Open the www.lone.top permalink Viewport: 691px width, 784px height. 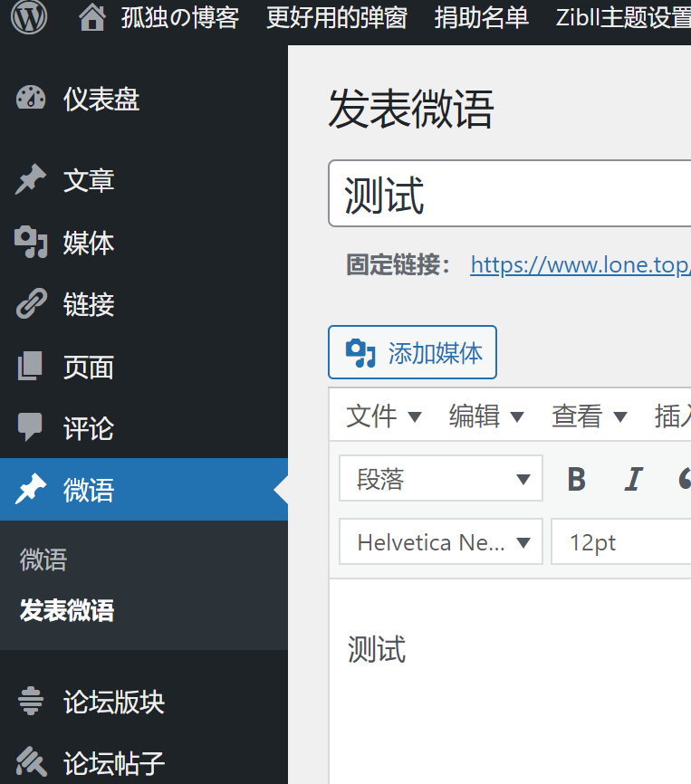(581, 265)
